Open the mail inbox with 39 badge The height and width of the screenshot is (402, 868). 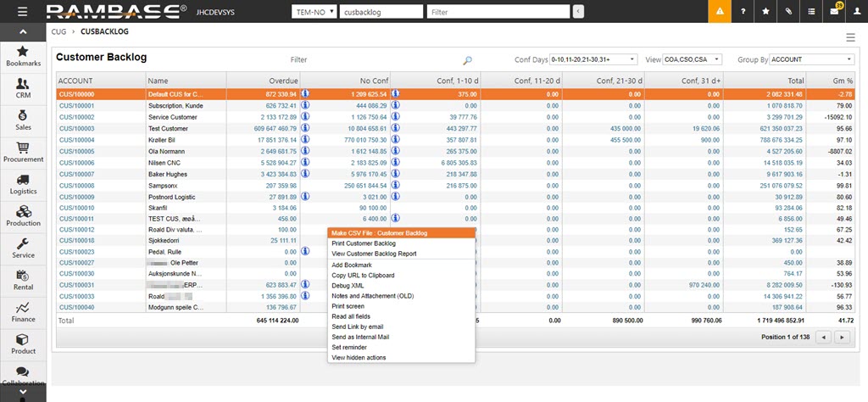pos(833,12)
